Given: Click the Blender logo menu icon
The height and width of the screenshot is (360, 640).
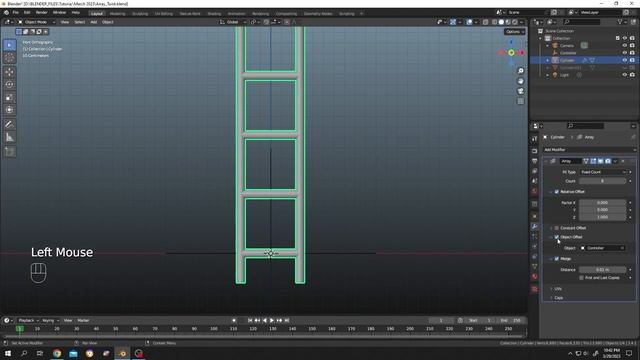Looking at the screenshot, I should (6, 13).
